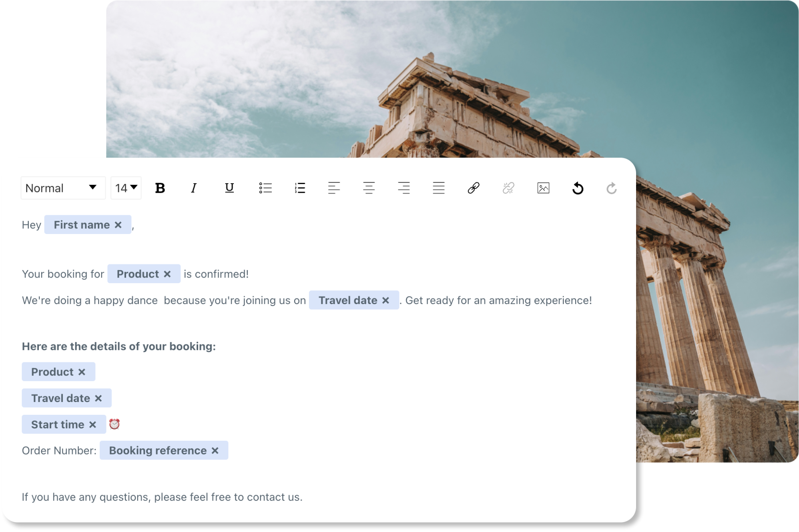
Task: Align text to the left
Action: tap(334, 188)
